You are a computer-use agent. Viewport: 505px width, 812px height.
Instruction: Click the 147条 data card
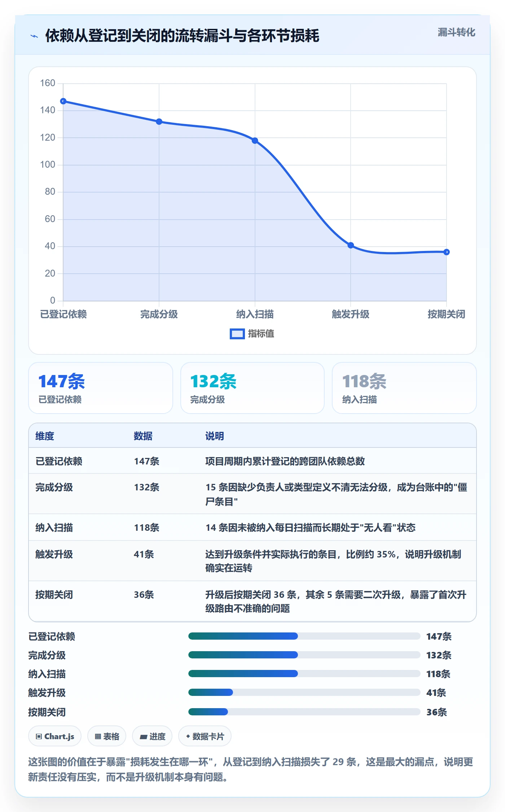click(x=101, y=388)
